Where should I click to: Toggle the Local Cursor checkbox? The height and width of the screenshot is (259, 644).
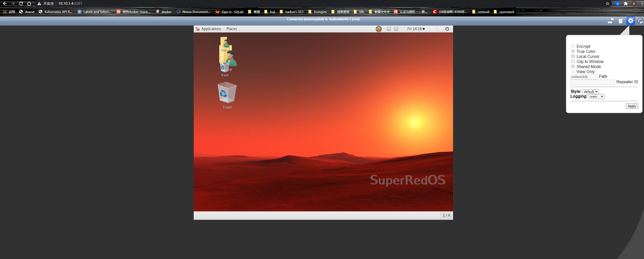point(573,56)
